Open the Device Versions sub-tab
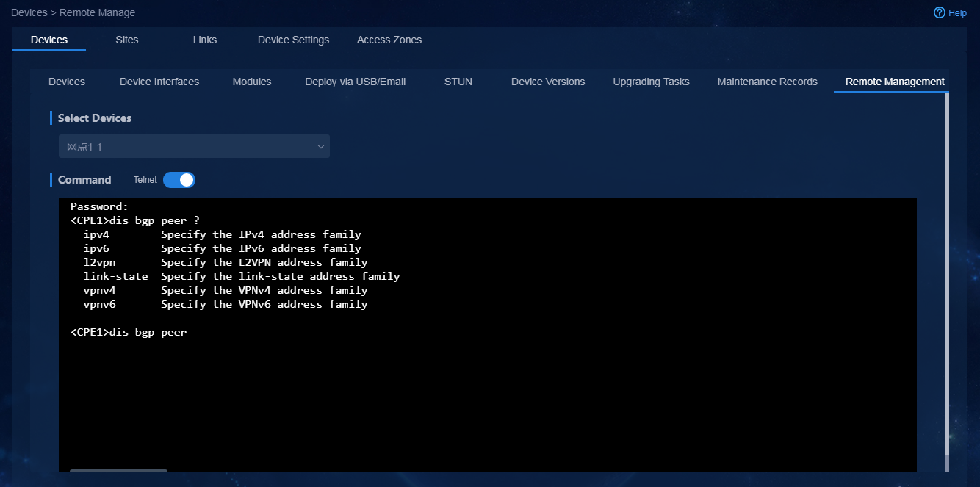 (x=548, y=82)
